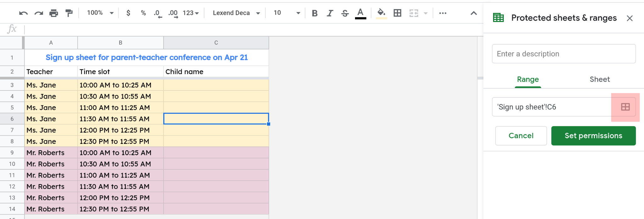
Task: Select row 14 header
Action: click(x=12, y=209)
